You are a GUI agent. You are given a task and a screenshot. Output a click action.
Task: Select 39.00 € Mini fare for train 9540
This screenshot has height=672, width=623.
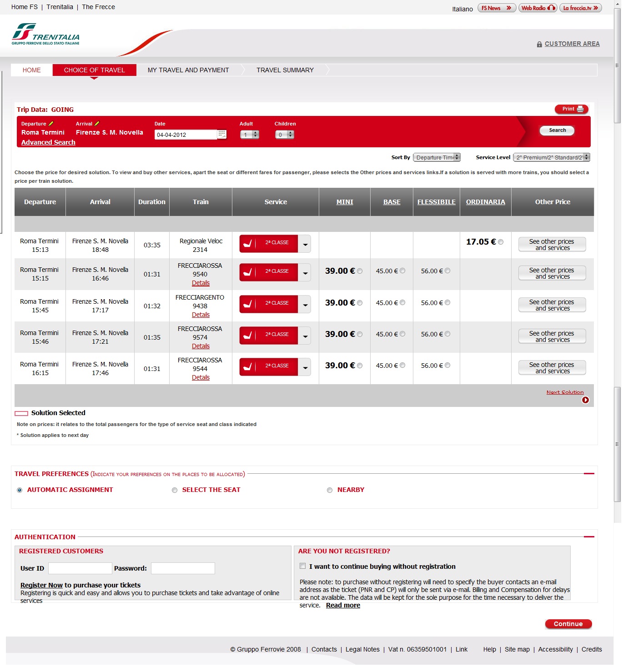tap(360, 271)
